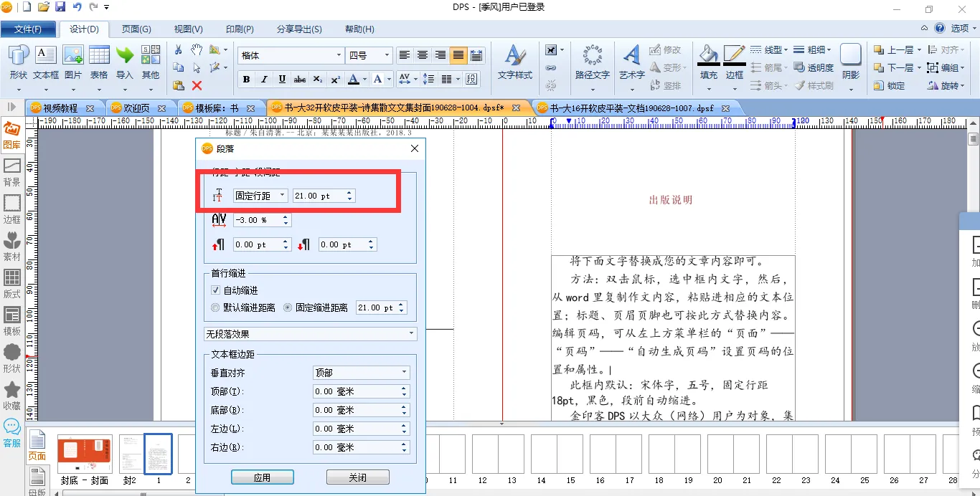Image resolution: width=980 pixels, height=496 pixels.
Task: Click the 文字样式 text style icon
Action: [x=514, y=62]
